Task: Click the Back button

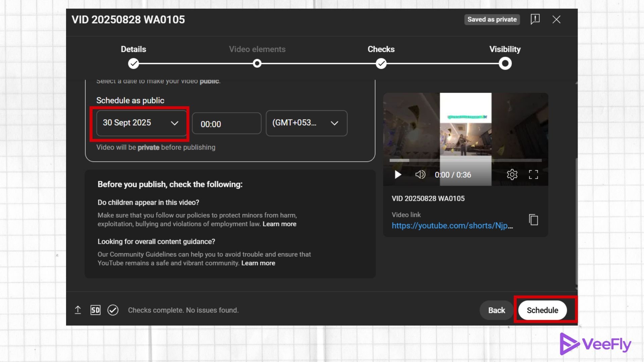Action: click(x=496, y=310)
